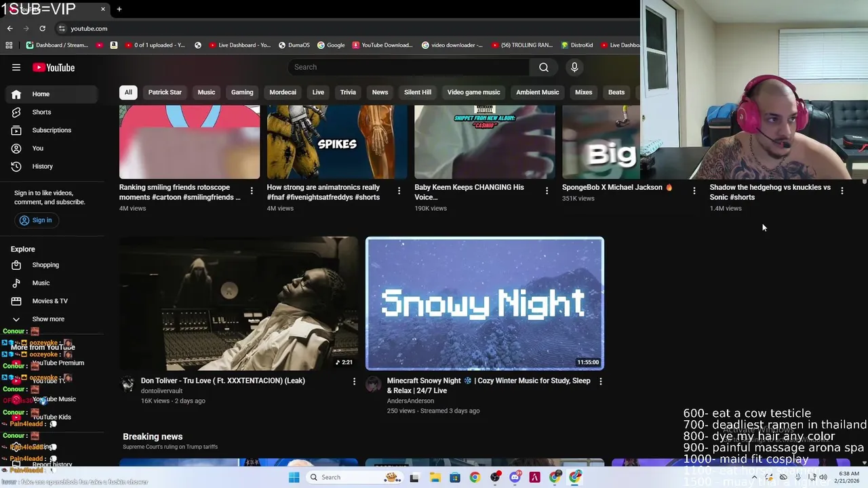Open Subscriptions in the sidebar

tap(52, 130)
